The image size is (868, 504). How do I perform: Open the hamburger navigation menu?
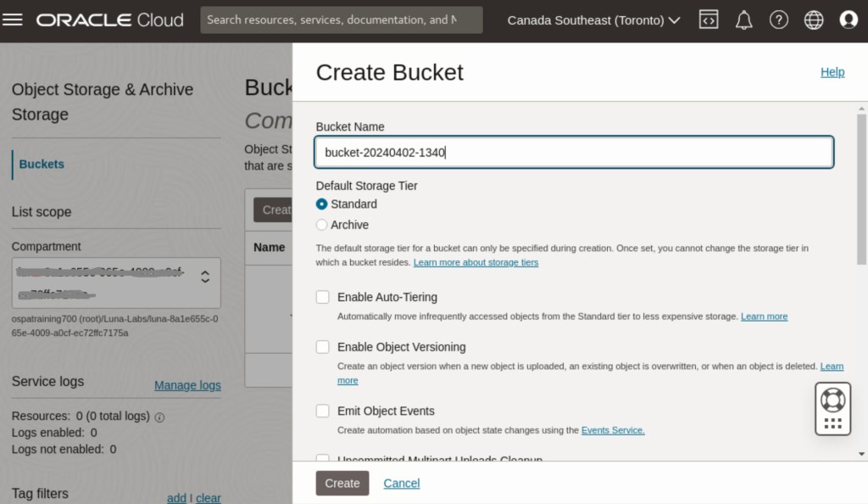pos(13,20)
